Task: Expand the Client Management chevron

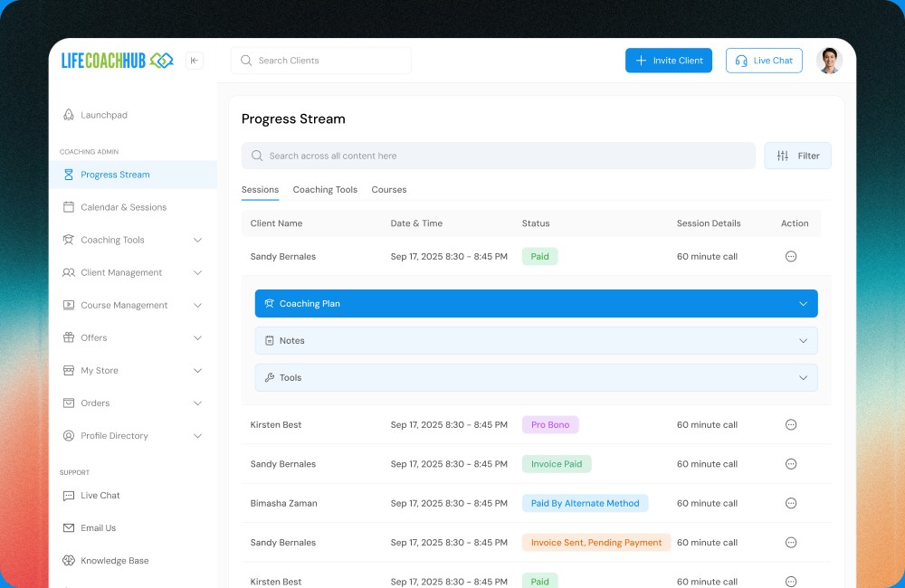Action: point(197,272)
